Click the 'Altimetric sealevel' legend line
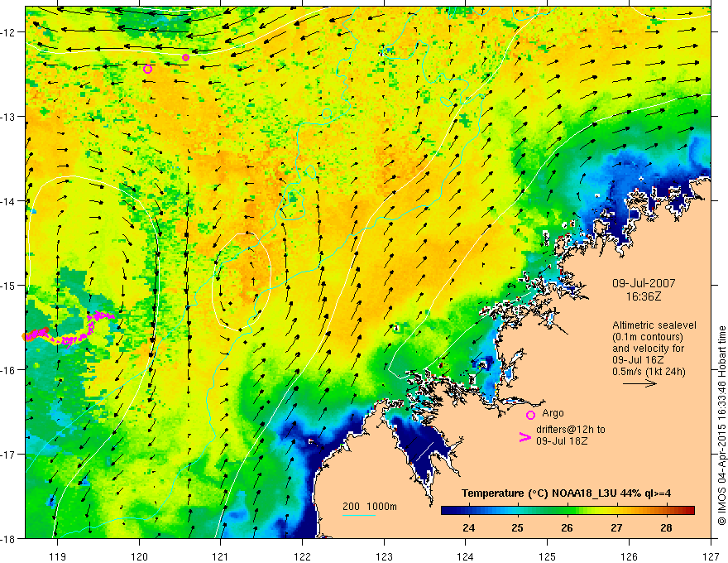Image resolution: width=728 pixels, height=563 pixels. click(x=654, y=325)
